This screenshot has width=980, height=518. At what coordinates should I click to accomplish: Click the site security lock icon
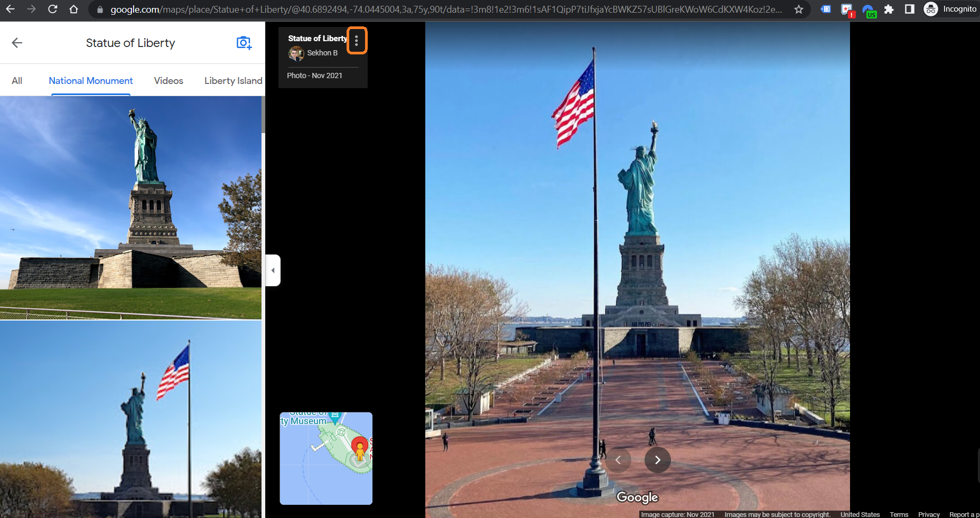[99, 9]
